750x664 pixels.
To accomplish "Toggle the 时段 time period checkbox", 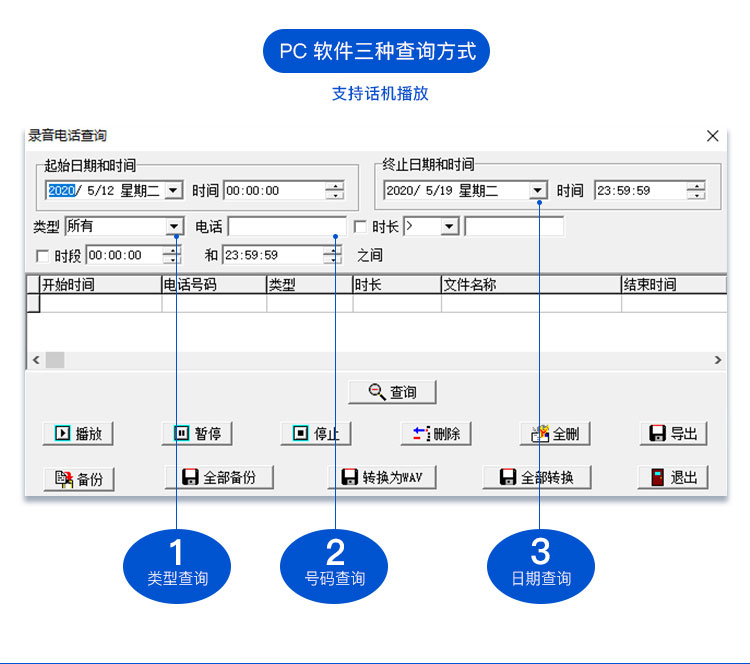I will point(42,255).
